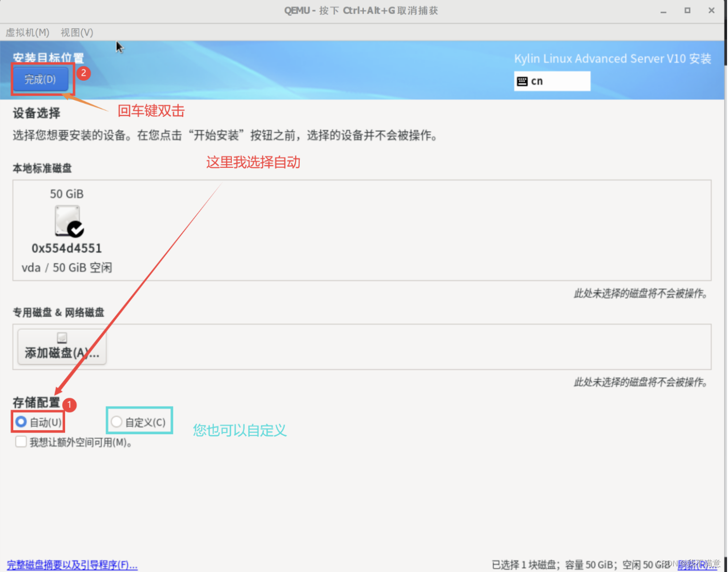Click the 本地标准磁盘 heading
The height and width of the screenshot is (572, 728).
pyautogui.click(x=42, y=168)
